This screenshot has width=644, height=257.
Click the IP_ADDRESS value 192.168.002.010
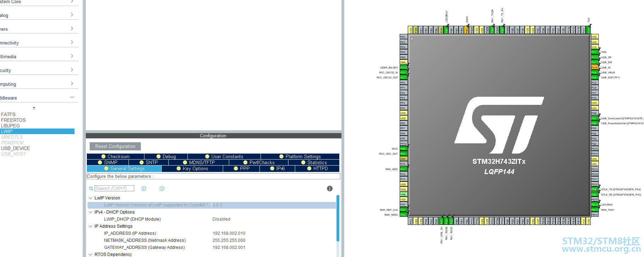click(229, 233)
